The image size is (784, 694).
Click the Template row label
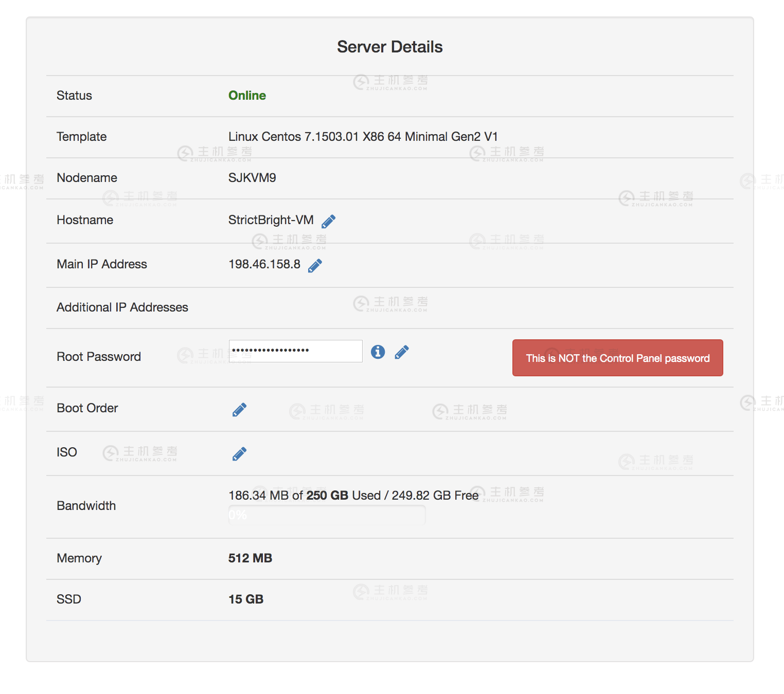82,137
